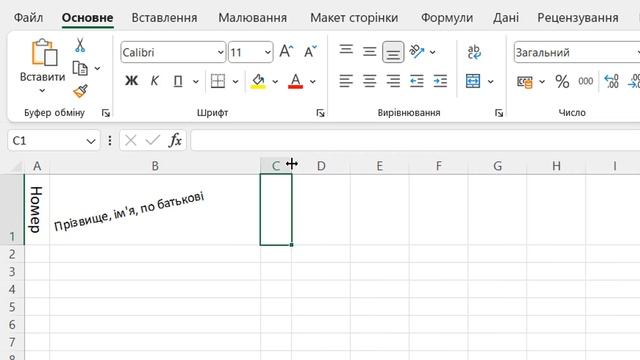
Task: Apply font color letter A icon
Action: click(x=296, y=81)
